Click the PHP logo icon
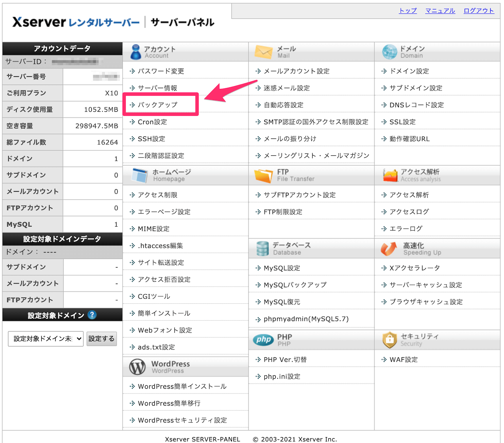Viewport: 504px width, 443px height. click(263, 340)
